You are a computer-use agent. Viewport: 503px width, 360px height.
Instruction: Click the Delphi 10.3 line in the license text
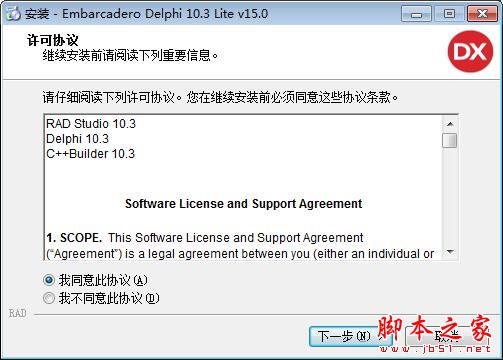coord(77,139)
